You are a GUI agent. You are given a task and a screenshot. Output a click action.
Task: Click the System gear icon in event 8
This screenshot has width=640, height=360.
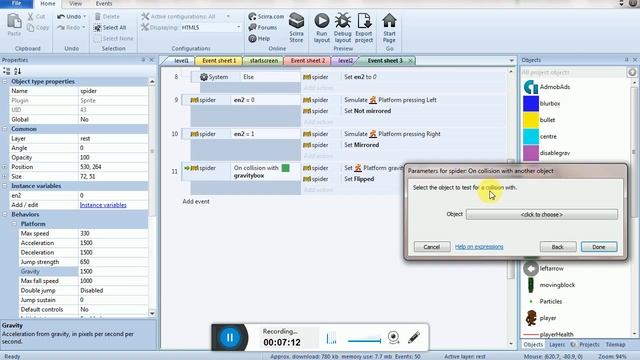click(x=204, y=77)
